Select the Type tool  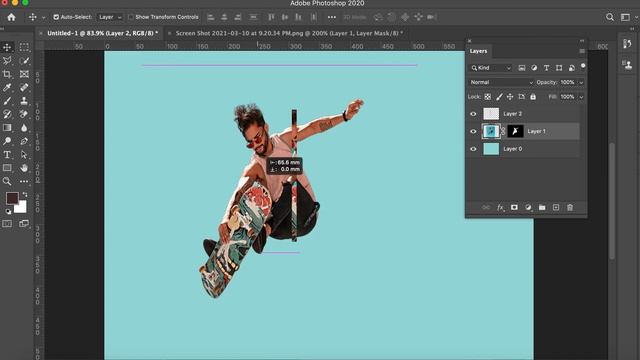(7, 155)
